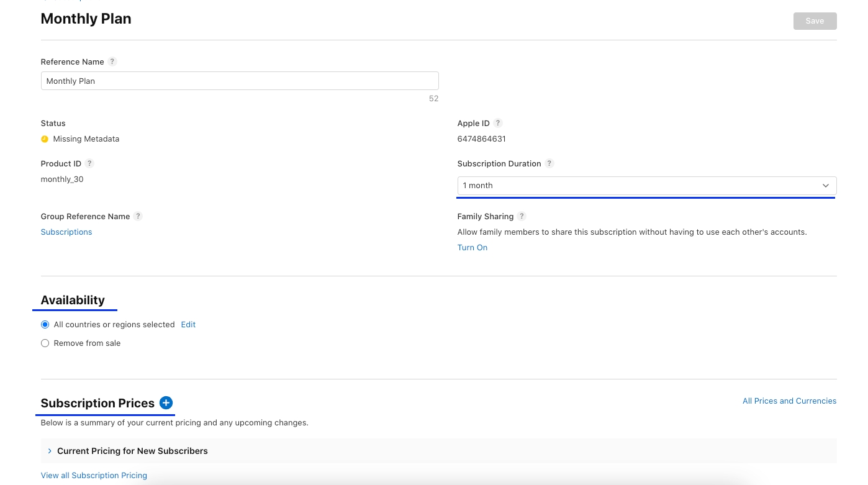The height and width of the screenshot is (485, 868).
Task: Open the Subscriptions group link
Action: (66, 232)
